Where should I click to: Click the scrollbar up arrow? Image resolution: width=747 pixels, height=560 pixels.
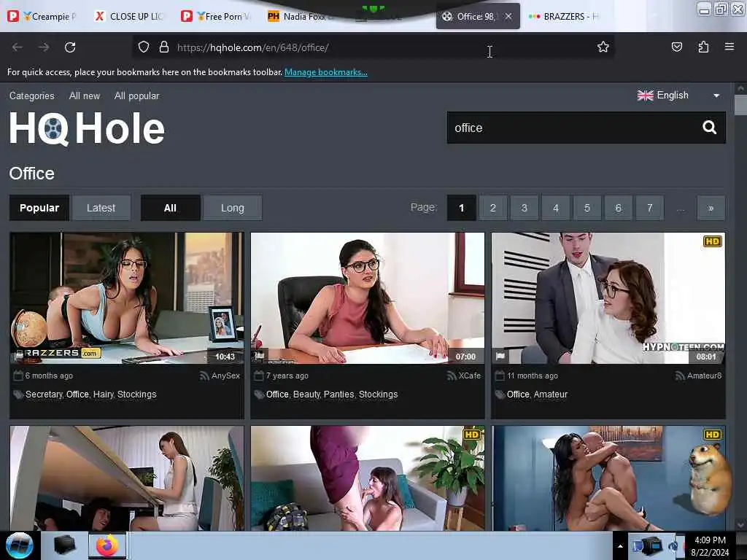(x=740, y=88)
